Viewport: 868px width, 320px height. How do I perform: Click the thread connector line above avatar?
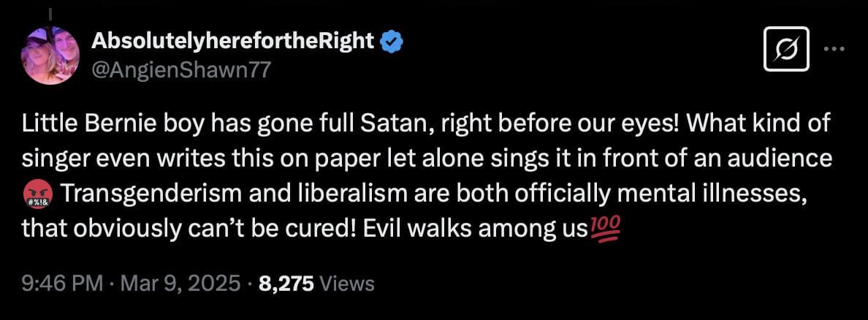(x=49, y=13)
